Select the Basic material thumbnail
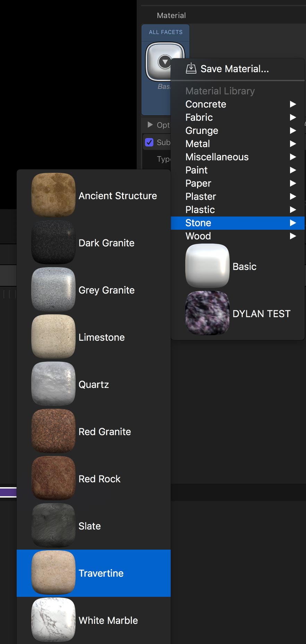The image size is (306, 644). [x=207, y=266]
